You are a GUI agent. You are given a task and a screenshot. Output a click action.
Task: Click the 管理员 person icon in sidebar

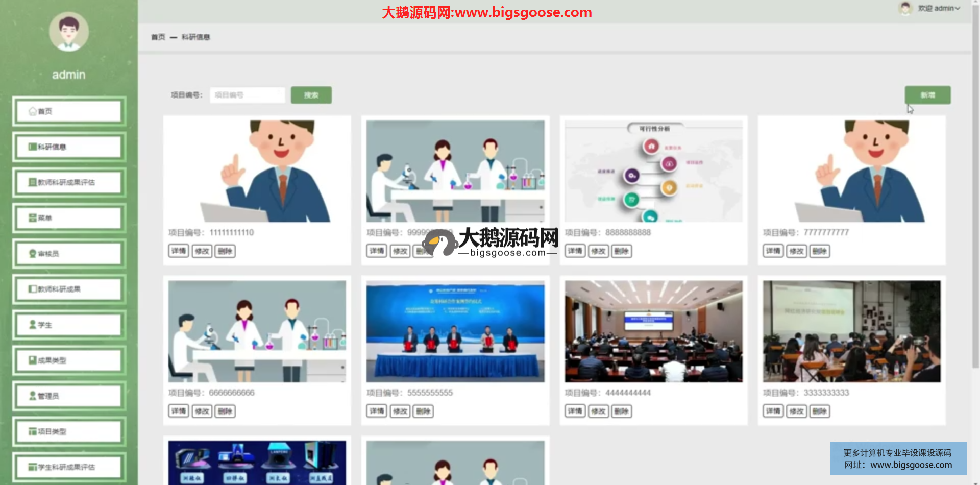(x=33, y=396)
